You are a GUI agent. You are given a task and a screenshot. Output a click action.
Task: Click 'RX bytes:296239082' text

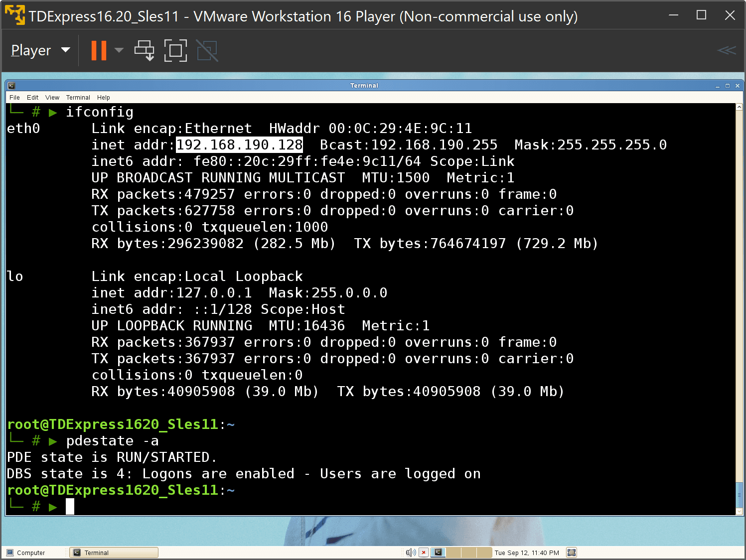(167, 244)
